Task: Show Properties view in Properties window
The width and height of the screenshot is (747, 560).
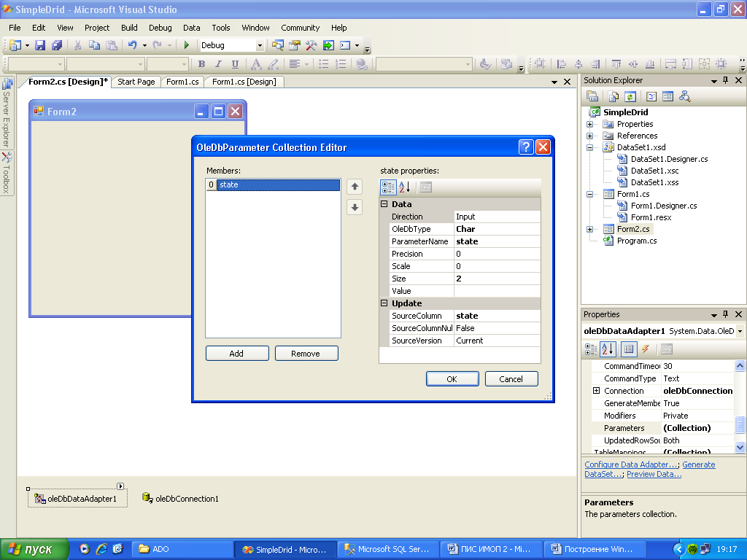Action: 629,349
